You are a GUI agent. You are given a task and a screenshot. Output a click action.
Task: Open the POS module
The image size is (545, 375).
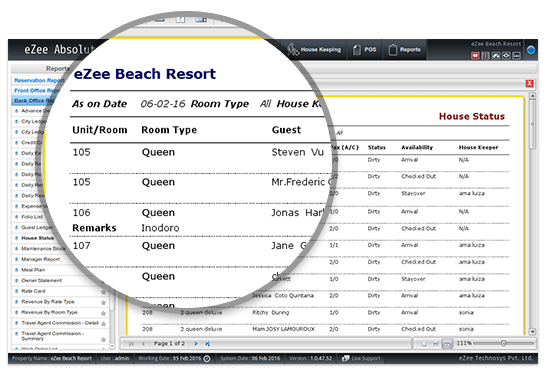click(364, 50)
